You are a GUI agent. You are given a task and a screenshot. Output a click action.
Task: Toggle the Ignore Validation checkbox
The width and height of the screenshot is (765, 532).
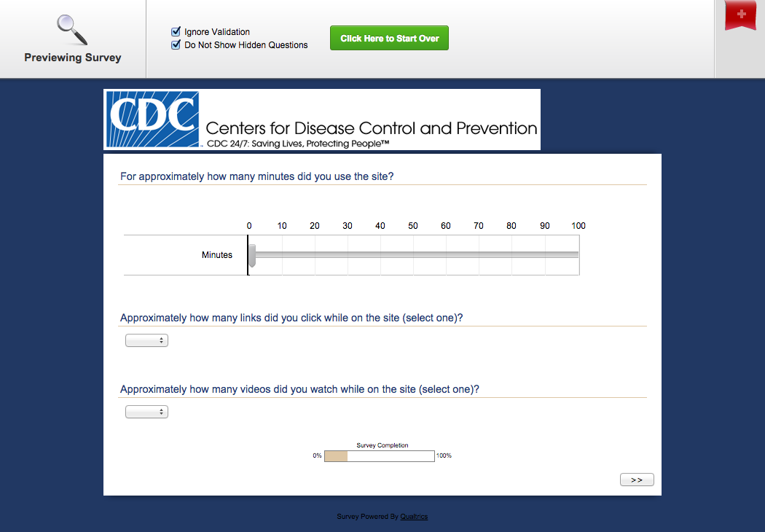click(176, 32)
